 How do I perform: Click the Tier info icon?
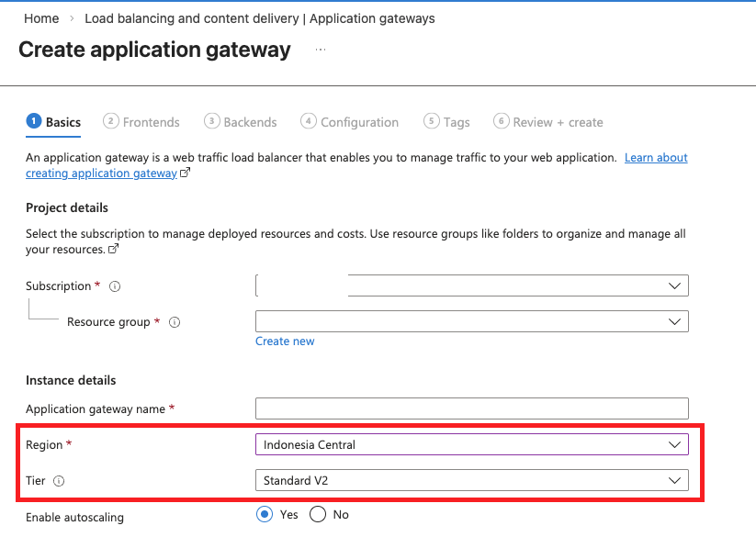point(59,480)
